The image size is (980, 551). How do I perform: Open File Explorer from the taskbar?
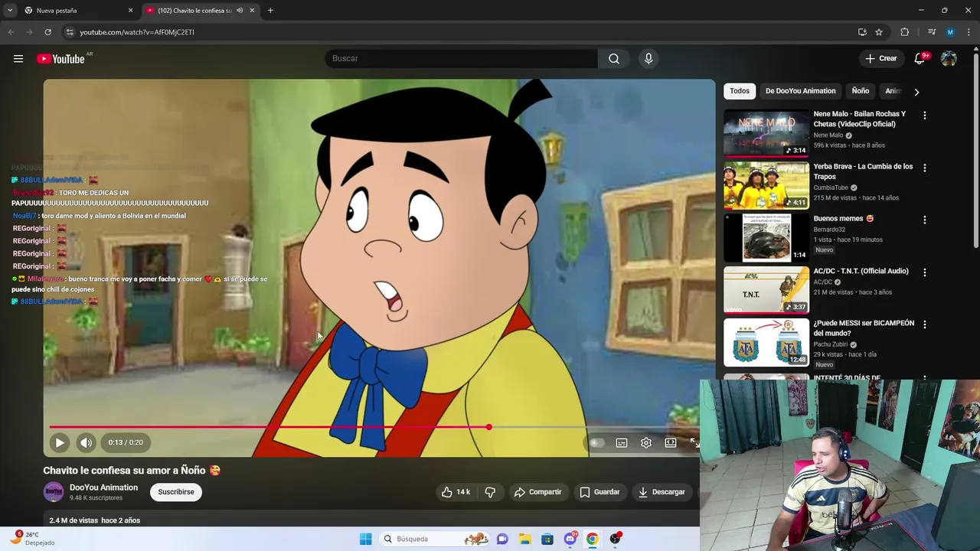click(x=525, y=539)
